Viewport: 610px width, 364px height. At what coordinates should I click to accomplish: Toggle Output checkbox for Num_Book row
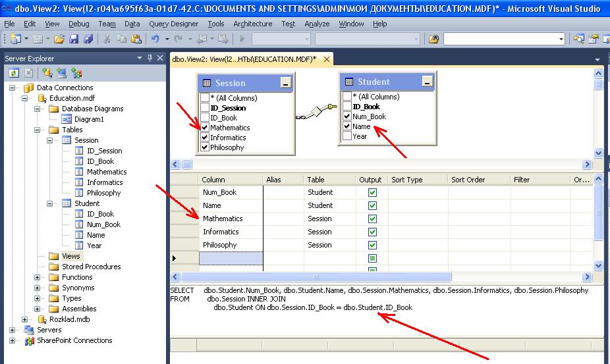[x=372, y=192]
